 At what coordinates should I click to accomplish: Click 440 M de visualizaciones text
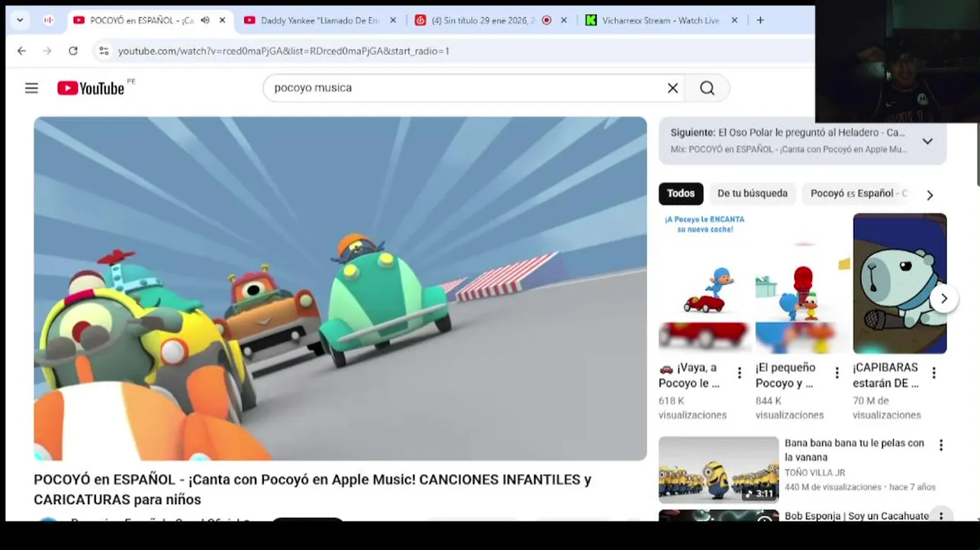coord(833,487)
